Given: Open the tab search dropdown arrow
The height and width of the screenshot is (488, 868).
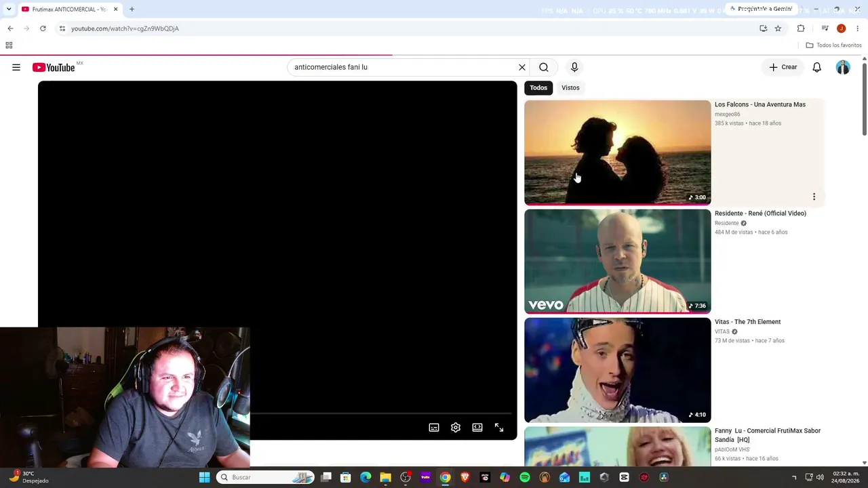Looking at the screenshot, I should point(8,9).
